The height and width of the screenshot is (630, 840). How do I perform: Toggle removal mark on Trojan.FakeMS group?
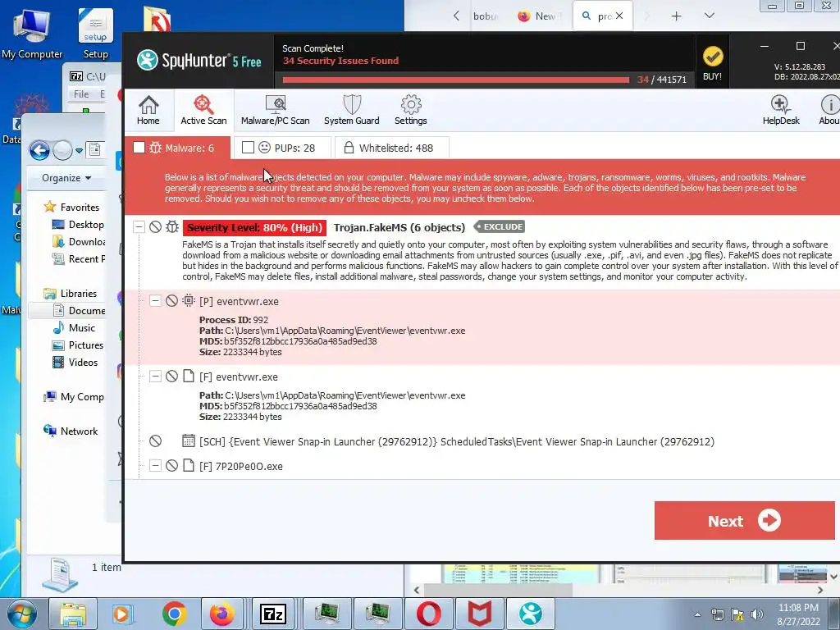click(155, 227)
